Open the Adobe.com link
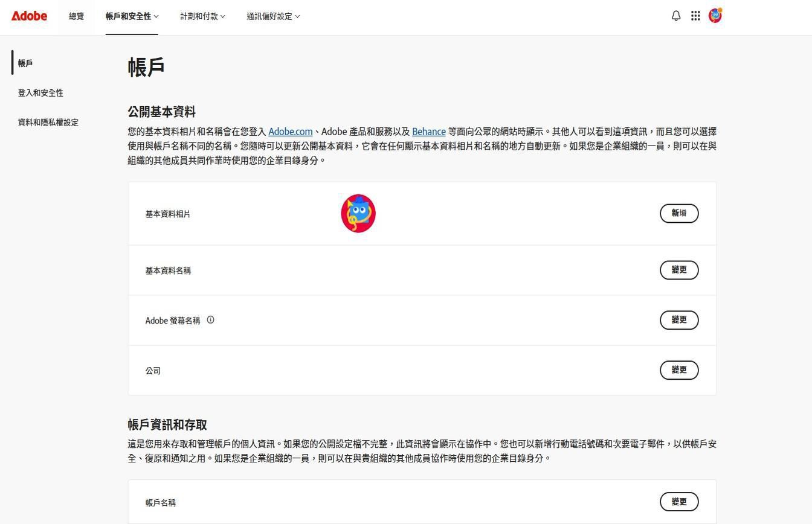The width and height of the screenshot is (812, 524). [290, 131]
